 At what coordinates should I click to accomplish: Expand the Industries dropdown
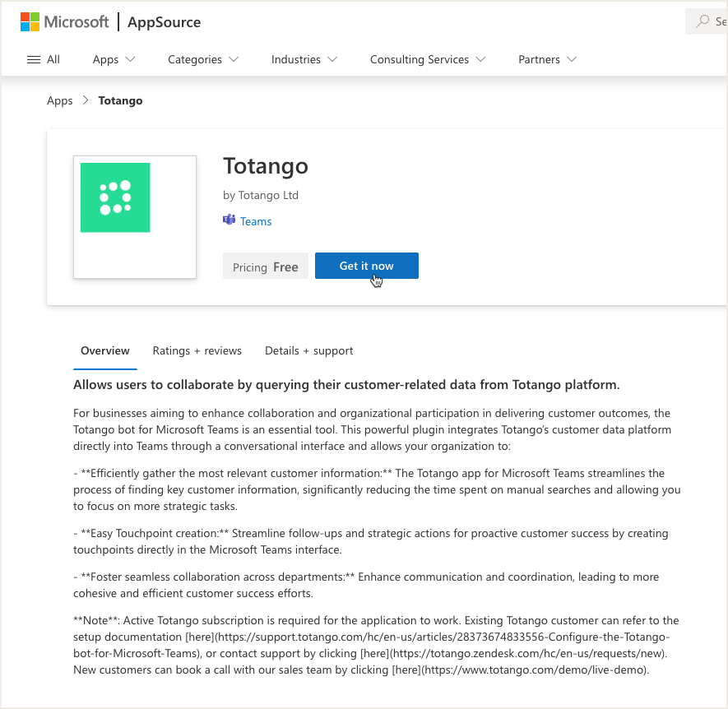pos(304,59)
